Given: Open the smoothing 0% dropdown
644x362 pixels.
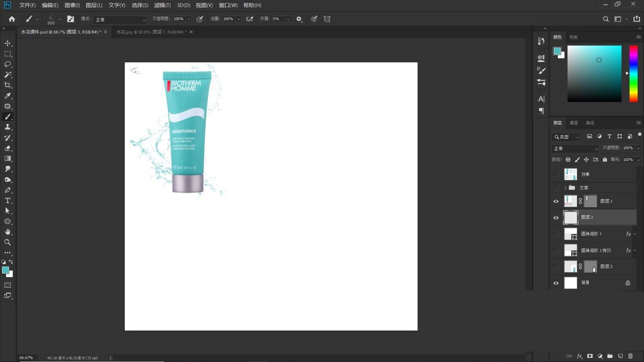Looking at the screenshot, I should coord(288,19).
